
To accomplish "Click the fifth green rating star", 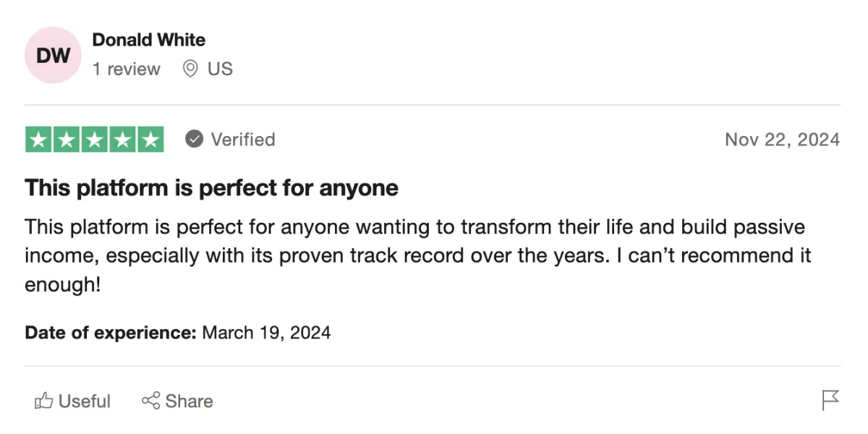I will (x=150, y=140).
